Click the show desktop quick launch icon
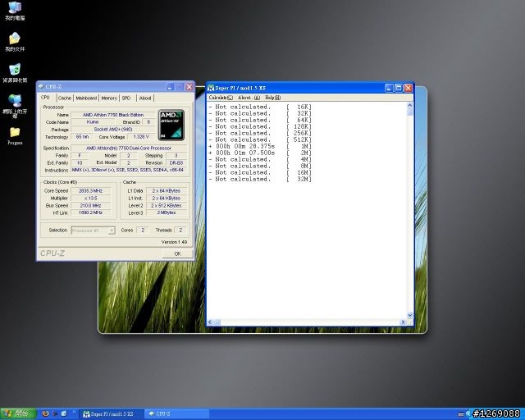This screenshot has height=420, width=525. tap(64, 414)
